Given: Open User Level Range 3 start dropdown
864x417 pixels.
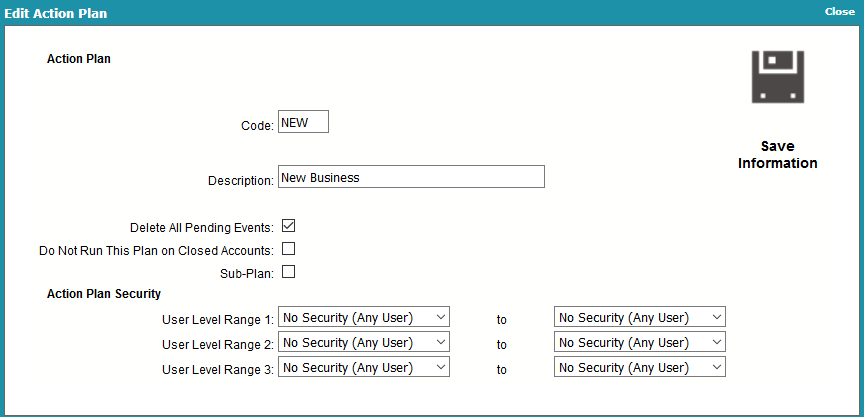Looking at the screenshot, I should [364, 367].
